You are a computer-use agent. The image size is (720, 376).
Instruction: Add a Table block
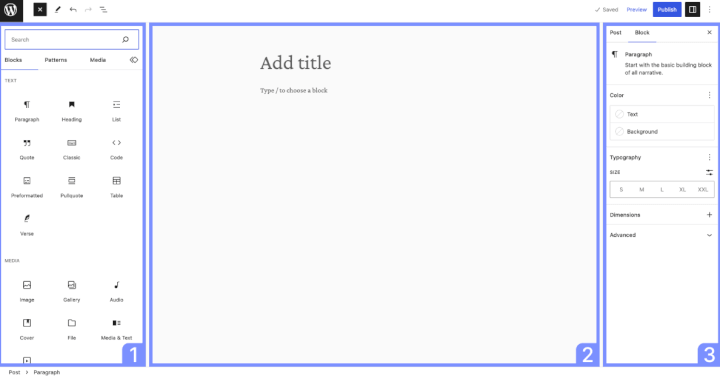pos(117,187)
